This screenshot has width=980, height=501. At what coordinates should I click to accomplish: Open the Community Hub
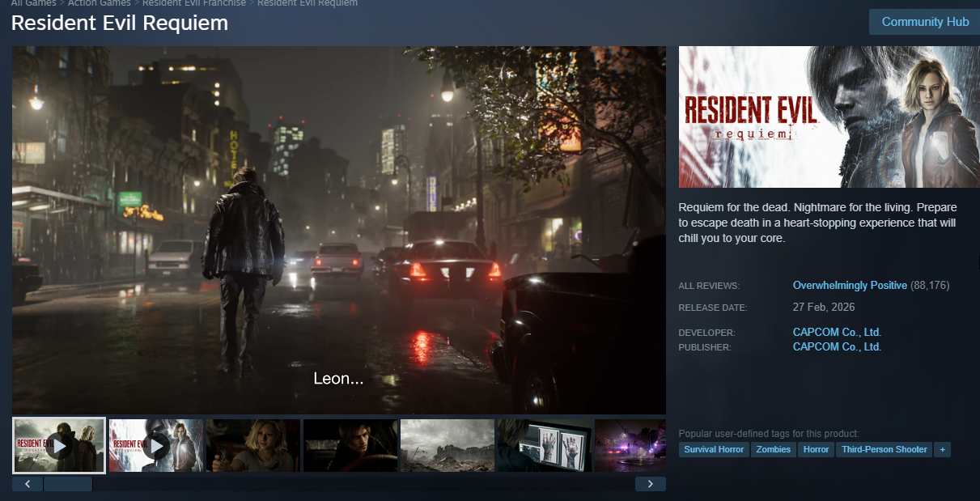(924, 22)
